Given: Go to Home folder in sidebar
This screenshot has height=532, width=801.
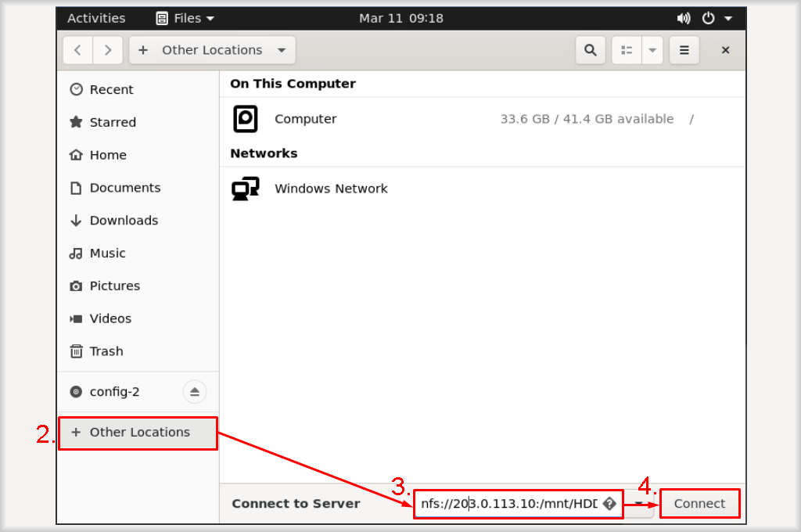Looking at the screenshot, I should (138, 155).
